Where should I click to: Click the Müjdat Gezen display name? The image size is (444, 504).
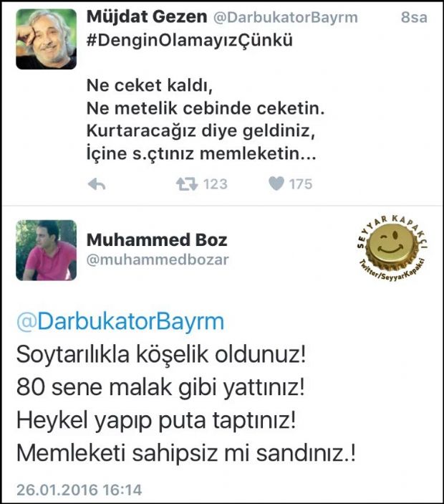147,17
